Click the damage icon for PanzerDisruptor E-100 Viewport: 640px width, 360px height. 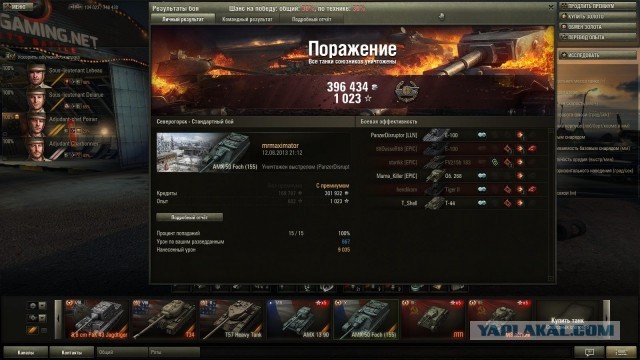520,135
